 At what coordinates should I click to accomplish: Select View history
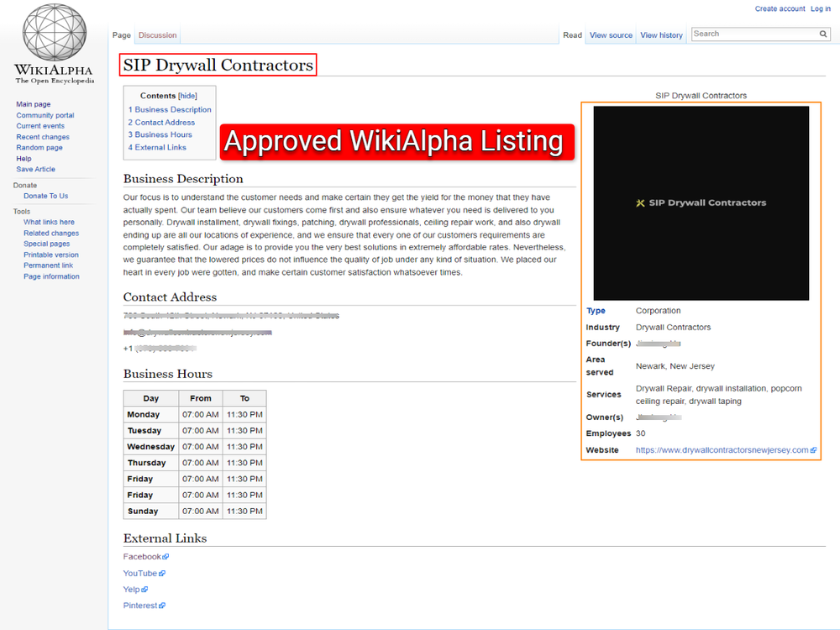[661, 34]
